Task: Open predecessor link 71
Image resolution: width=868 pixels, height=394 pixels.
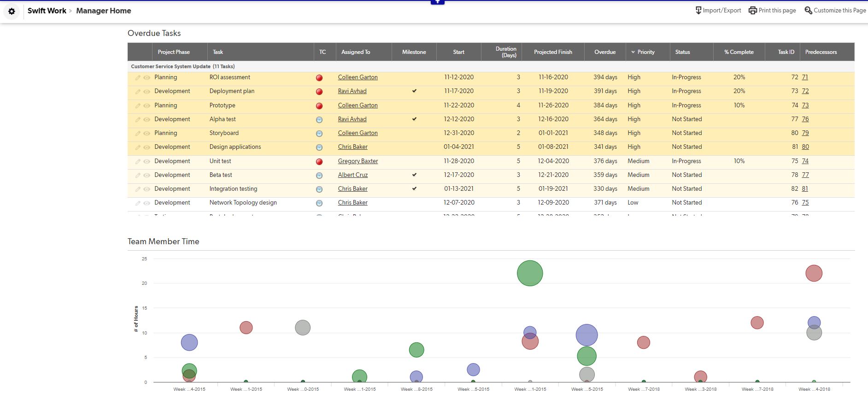Action: pyautogui.click(x=805, y=77)
